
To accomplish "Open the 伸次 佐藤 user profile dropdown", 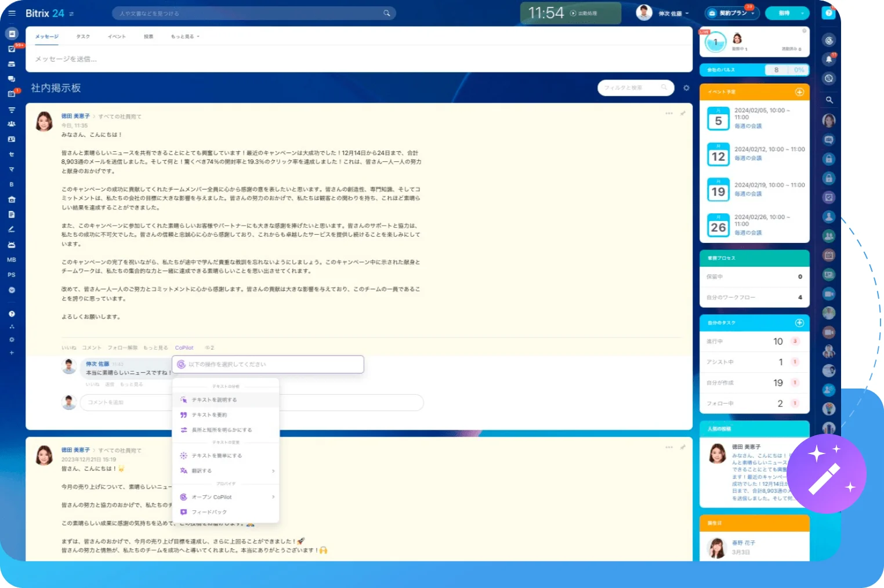I will coord(673,13).
